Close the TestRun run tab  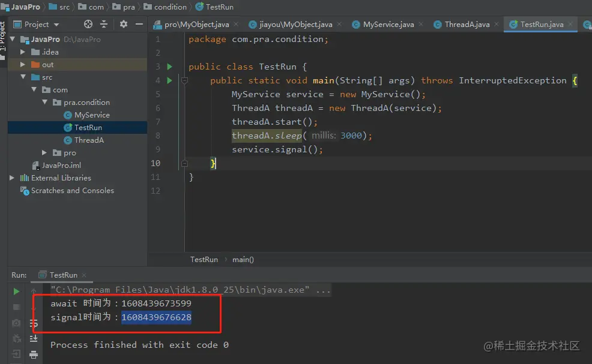84,275
